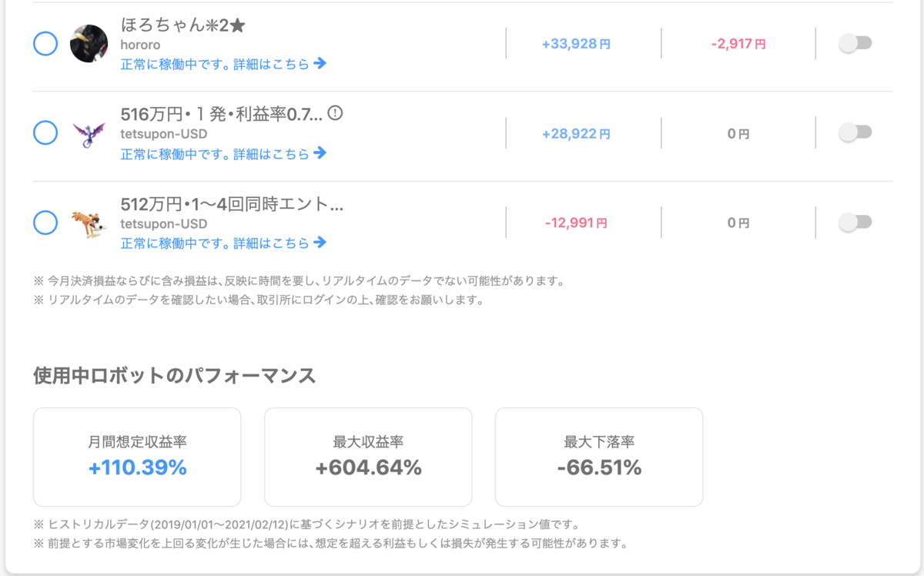
Task: Toggle the switch for ほろちゃん robot
Action: coord(855,43)
